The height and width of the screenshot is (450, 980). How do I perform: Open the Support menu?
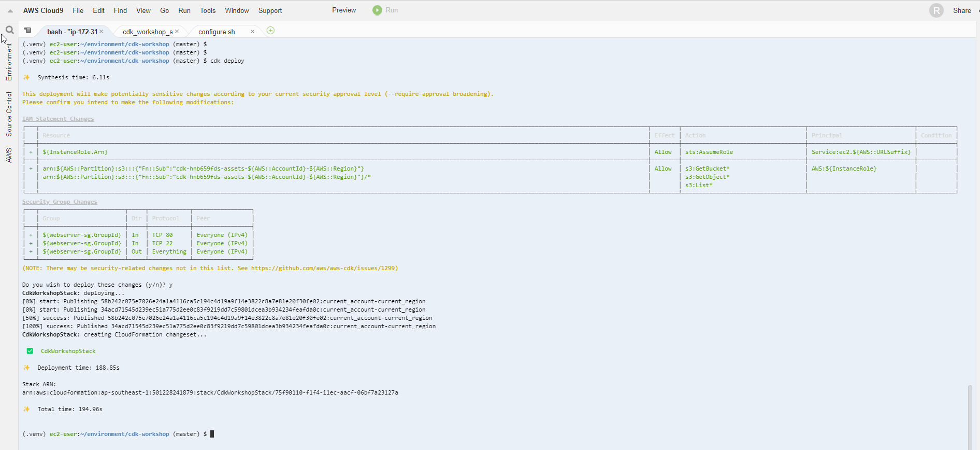tap(270, 10)
